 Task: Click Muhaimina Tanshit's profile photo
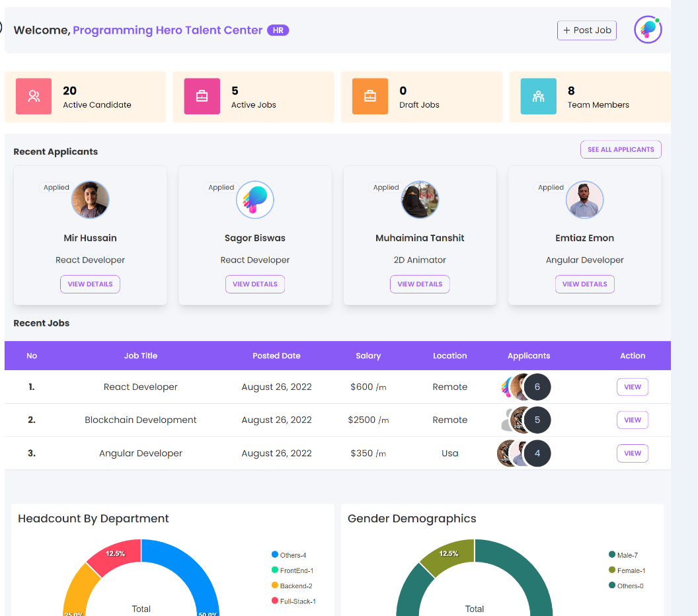[420, 200]
